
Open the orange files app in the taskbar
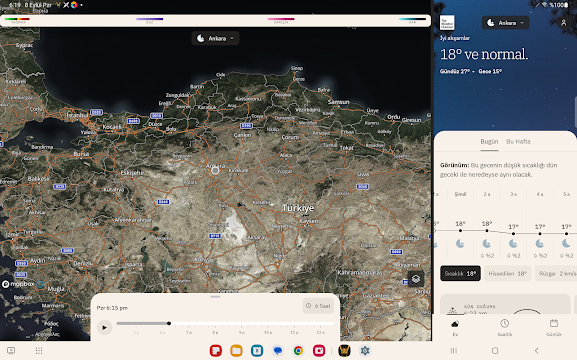pos(236,351)
